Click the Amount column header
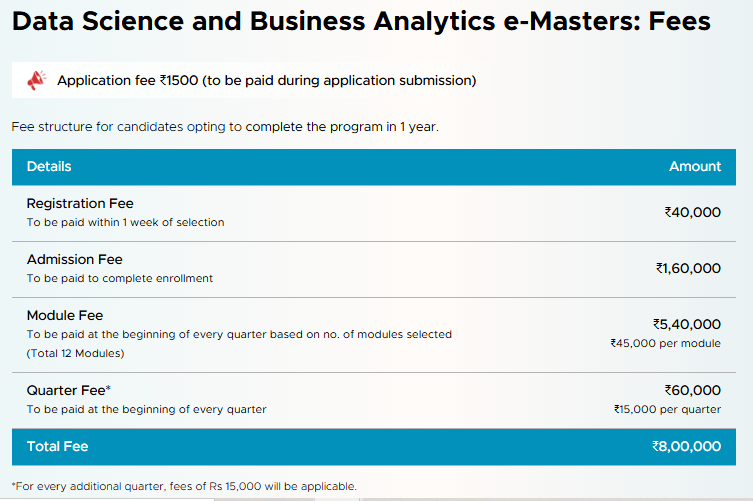Image resolution: width=753 pixels, height=501 pixels. pyautogui.click(x=695, y=167)
